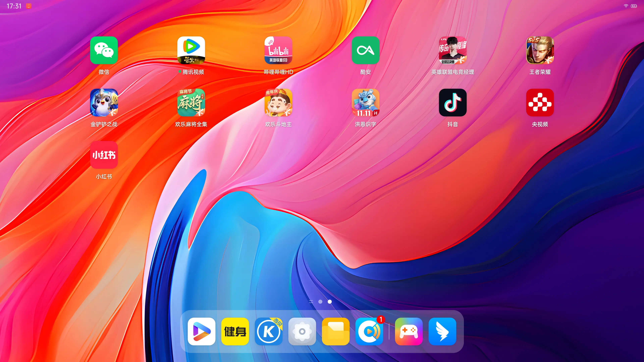
Task: Open the yellow 健身 fitness app in dock
Action: tap(235, 331)
